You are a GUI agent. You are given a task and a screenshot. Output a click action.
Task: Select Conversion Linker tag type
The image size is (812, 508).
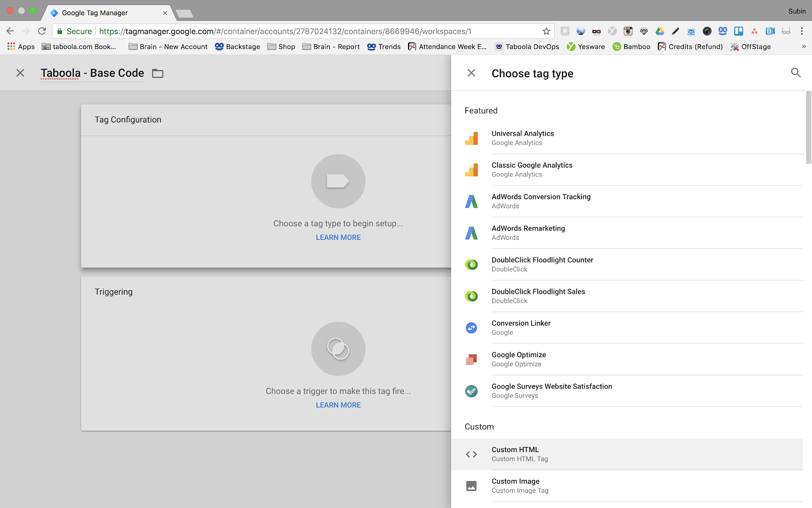coord(627,328)
